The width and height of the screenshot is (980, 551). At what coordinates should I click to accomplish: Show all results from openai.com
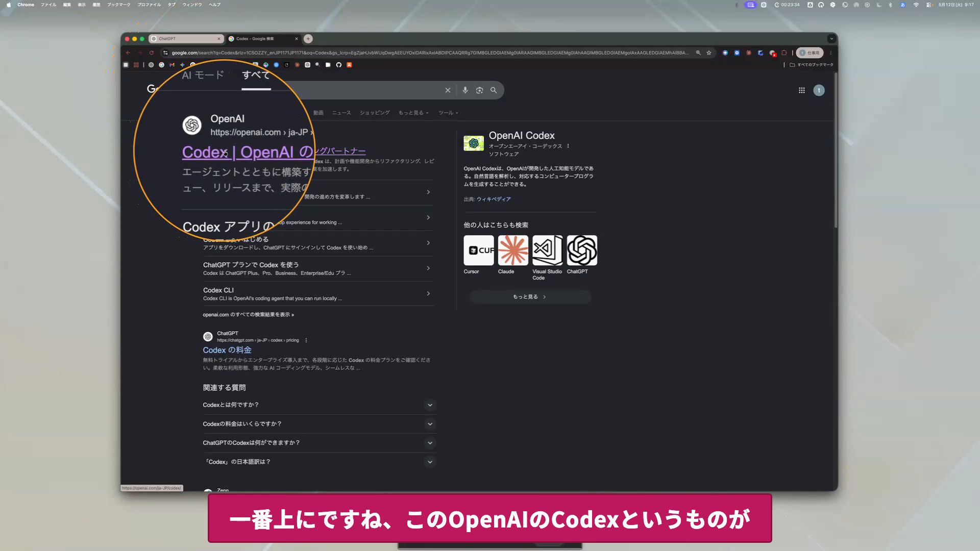(x=248, y=315)
